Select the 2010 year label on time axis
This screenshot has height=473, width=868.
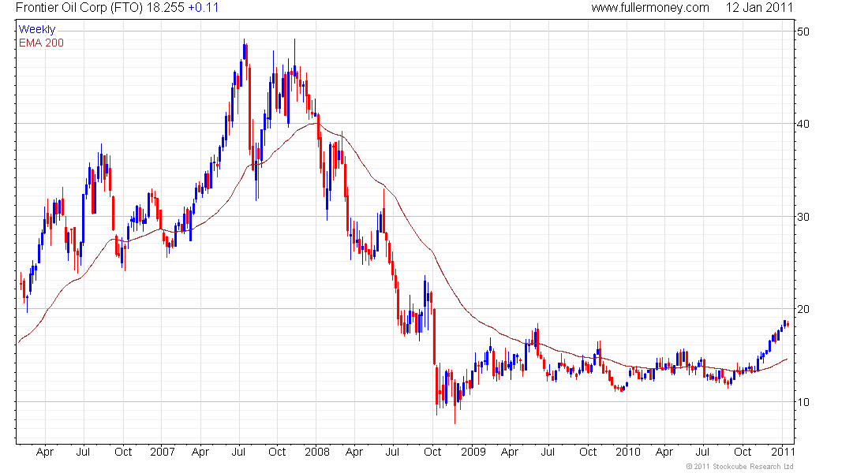(628, 452)
